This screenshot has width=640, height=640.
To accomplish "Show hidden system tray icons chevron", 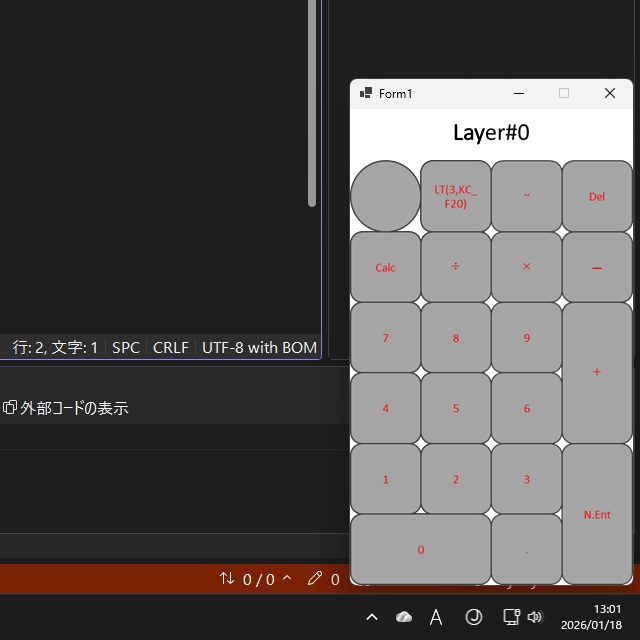I will (372, 617).
